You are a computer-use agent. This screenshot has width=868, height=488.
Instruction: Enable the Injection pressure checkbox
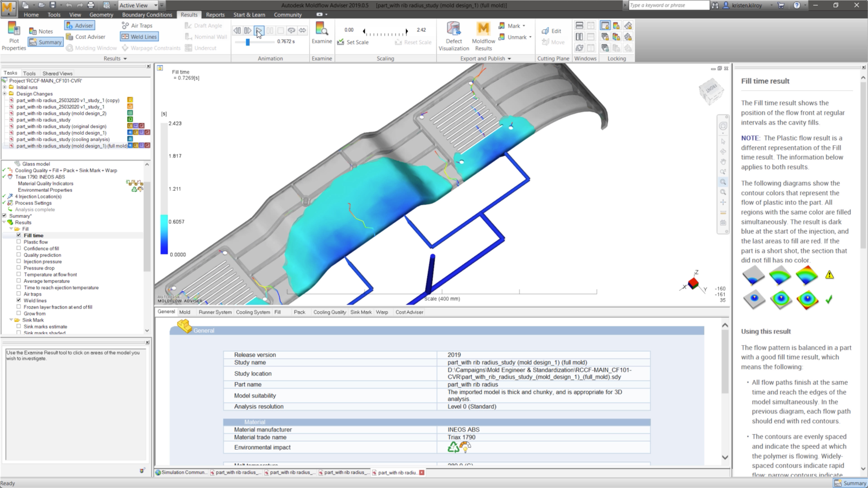click(x=19, y=261)
